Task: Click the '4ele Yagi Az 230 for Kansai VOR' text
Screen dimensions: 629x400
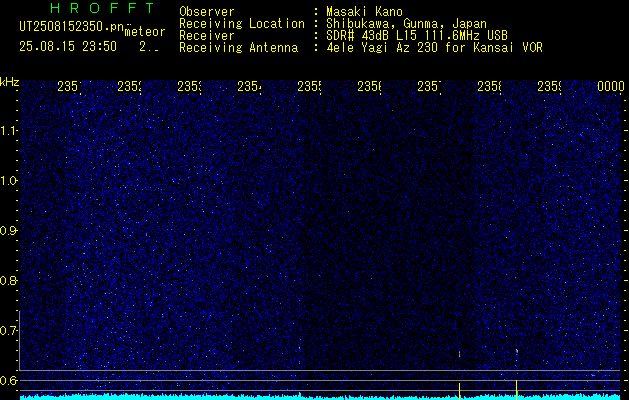Action: (x=434, y=48)
